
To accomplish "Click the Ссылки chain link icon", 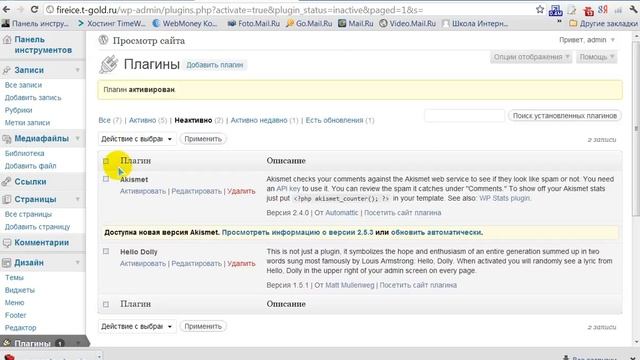I will [7, 182].
